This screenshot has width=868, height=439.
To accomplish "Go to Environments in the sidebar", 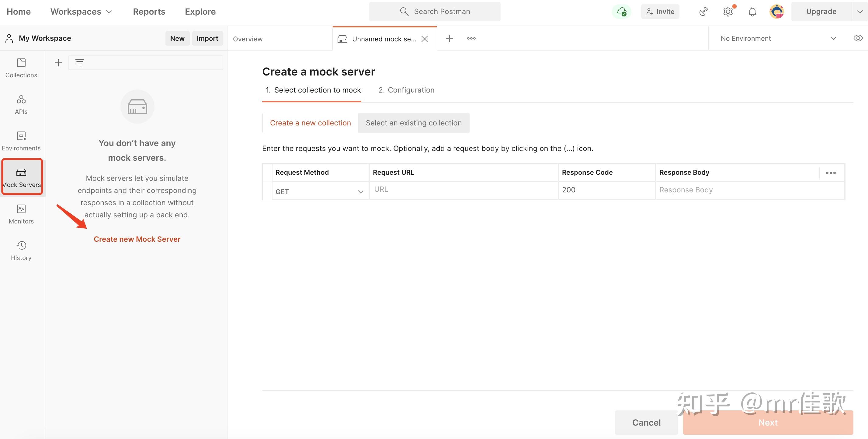I will pyautogui.click(x=21, y=141).
